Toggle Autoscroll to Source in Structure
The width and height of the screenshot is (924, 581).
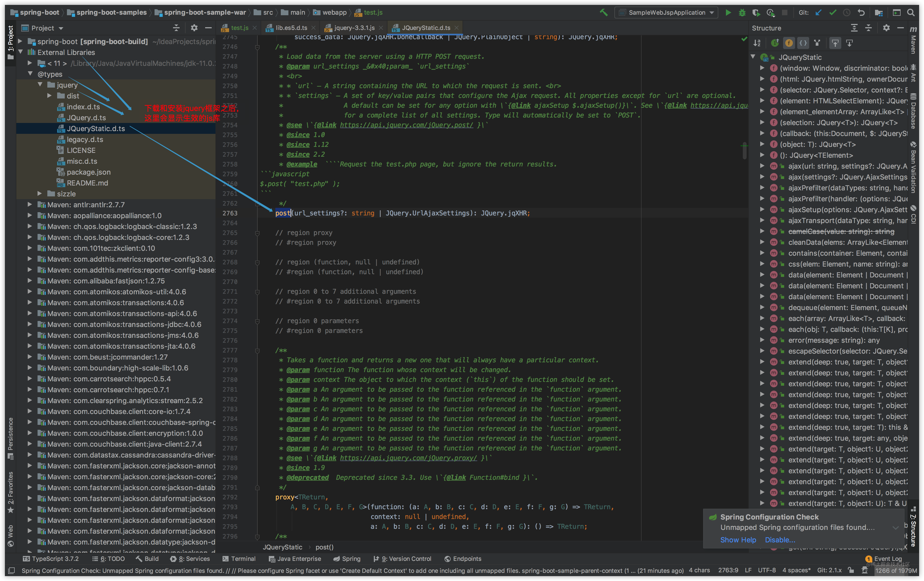point(835,43)
